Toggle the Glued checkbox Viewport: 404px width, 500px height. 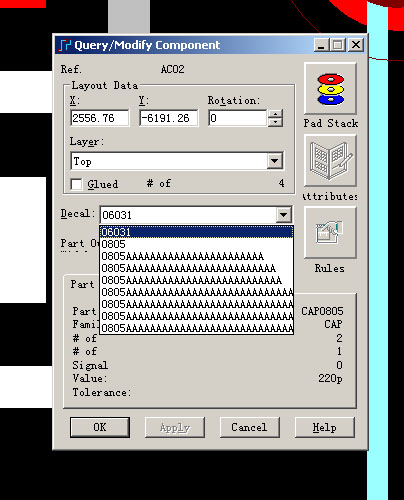76,184
